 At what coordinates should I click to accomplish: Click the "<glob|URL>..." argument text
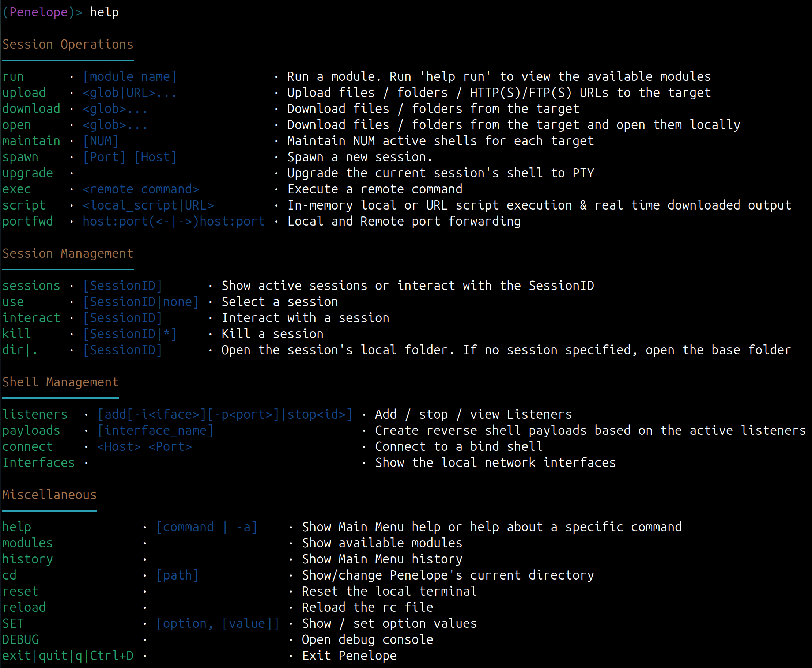click(130, 93)
